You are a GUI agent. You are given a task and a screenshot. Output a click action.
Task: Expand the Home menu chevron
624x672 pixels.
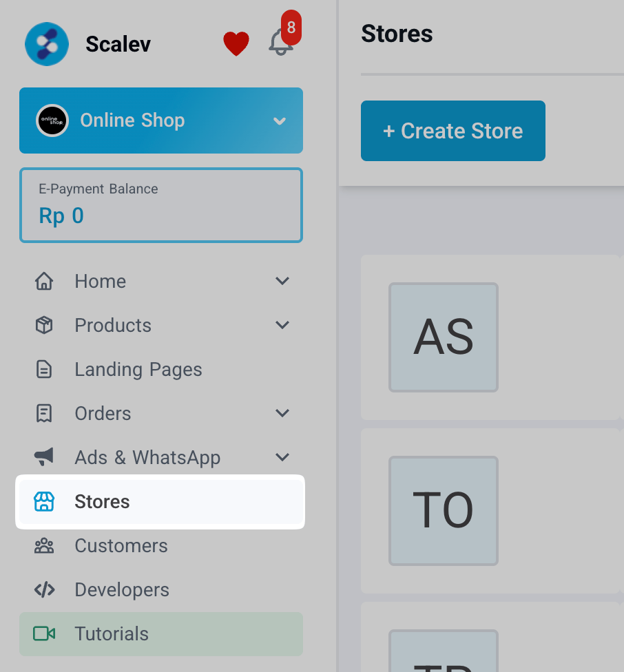click(x=282, y=281)
